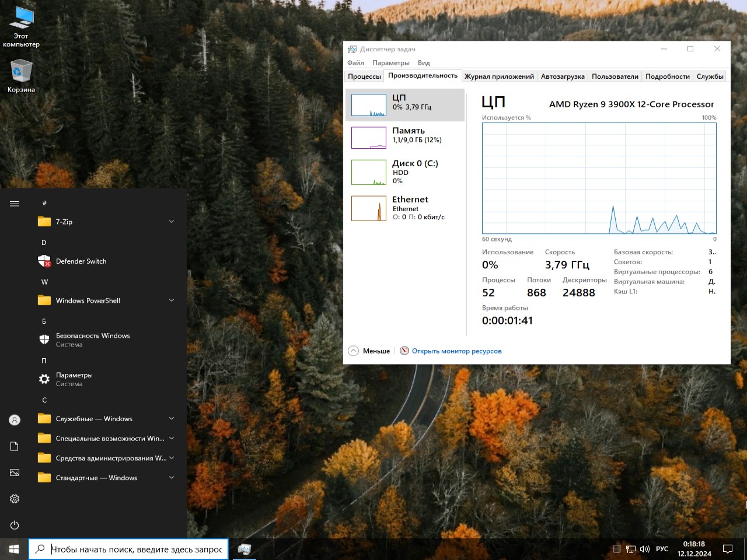Open Безопасность Windows shield app
The height and width of the screenshot is (560, 747).
107,340
